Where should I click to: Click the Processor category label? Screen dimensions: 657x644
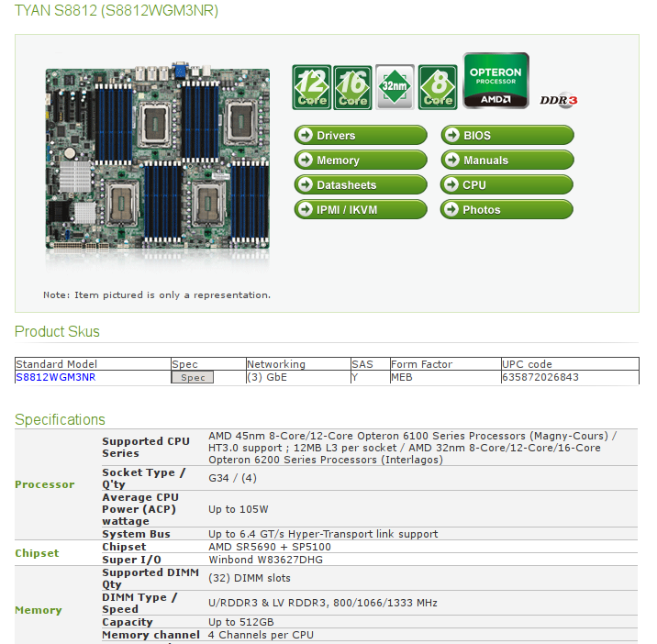44,484
